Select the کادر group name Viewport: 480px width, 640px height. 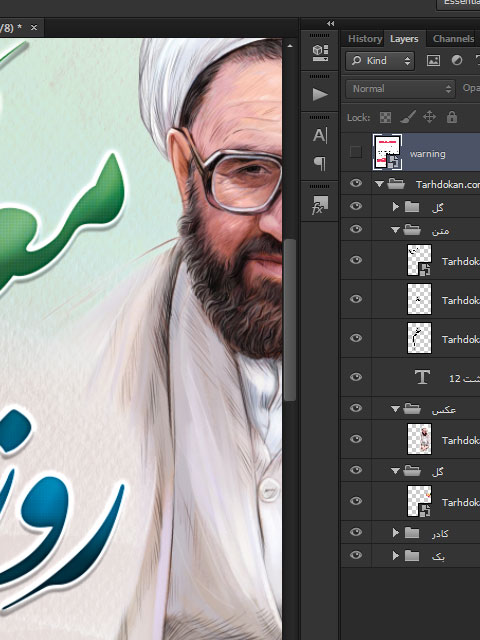coord(440,533)
